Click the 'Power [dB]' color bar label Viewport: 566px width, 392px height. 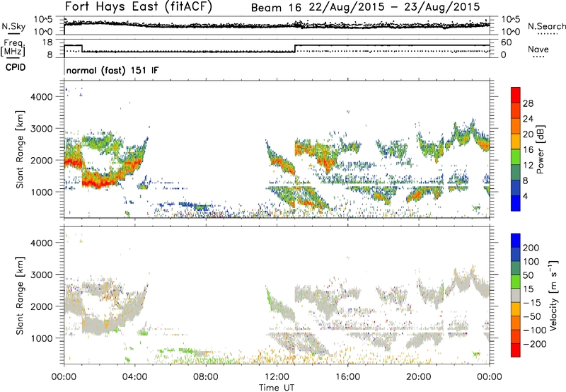pos(540,149)
